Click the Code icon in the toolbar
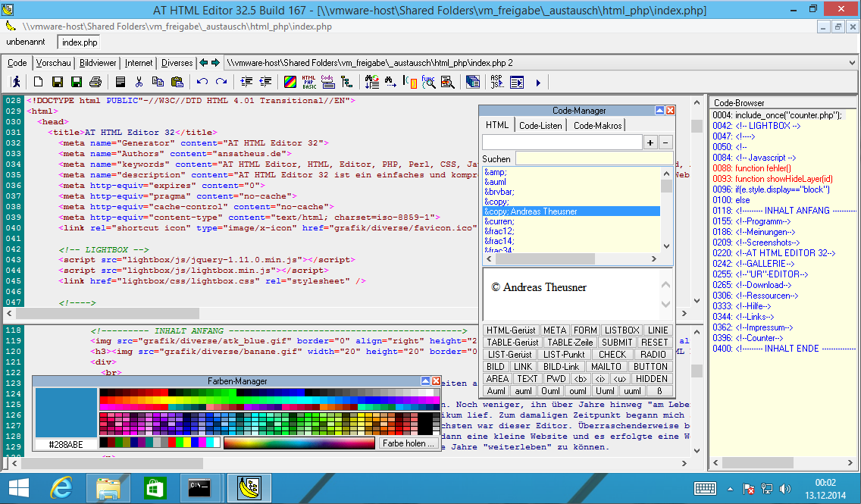Image resolution: width=861 pixels, height=504 pixels. pyautogui.click(x=328, y=83)
